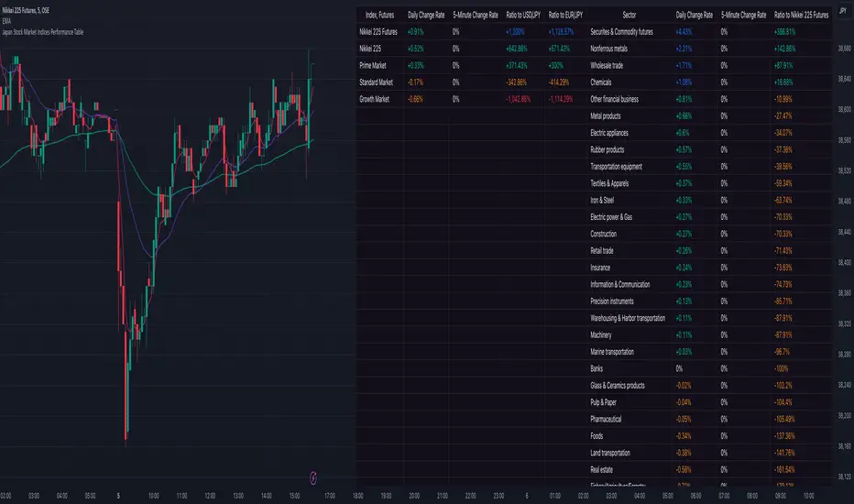The height and width of the screenshot is (504, 854).
Task: Click the event marker icon above the time axis
Action: coord(313,477)
